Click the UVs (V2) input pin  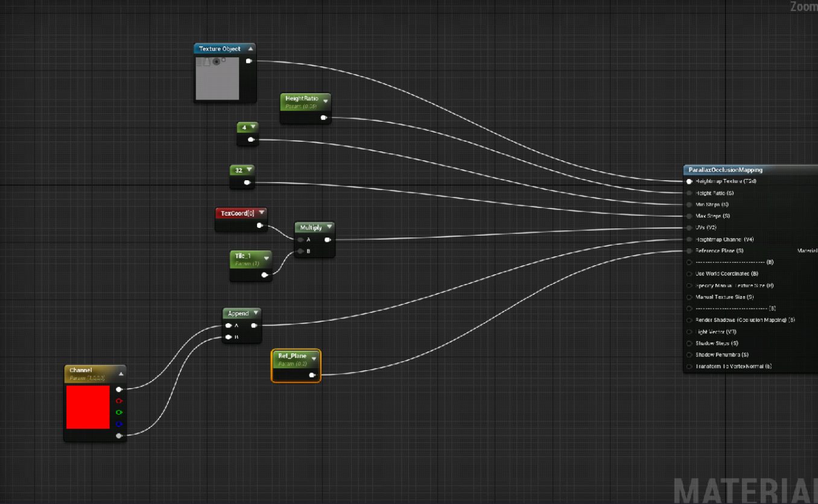click(689, 227)
